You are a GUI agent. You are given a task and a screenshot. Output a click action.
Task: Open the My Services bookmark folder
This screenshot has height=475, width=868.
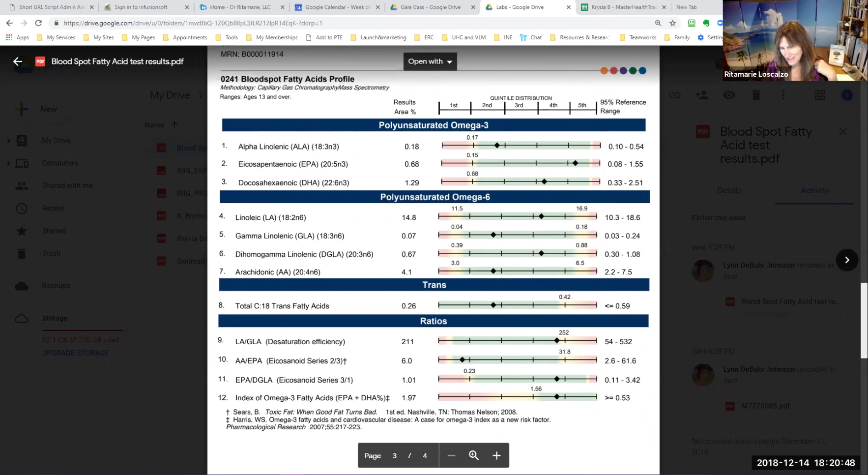click(57, 37)
